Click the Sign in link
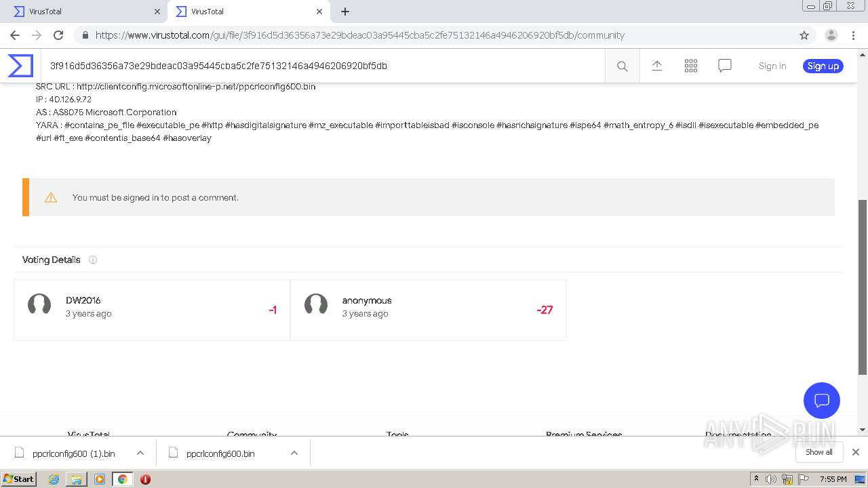Image resolution: width=868 pixels, height=488 pixels. tap(772, 66)
